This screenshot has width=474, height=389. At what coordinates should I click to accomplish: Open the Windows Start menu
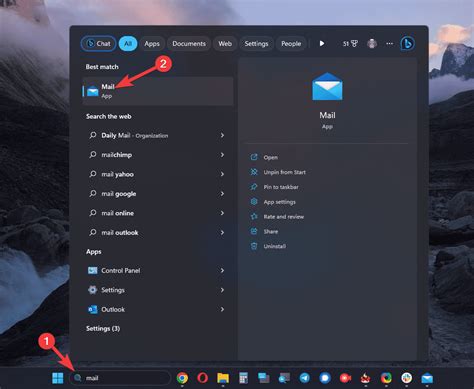click(x=58, y=378)
